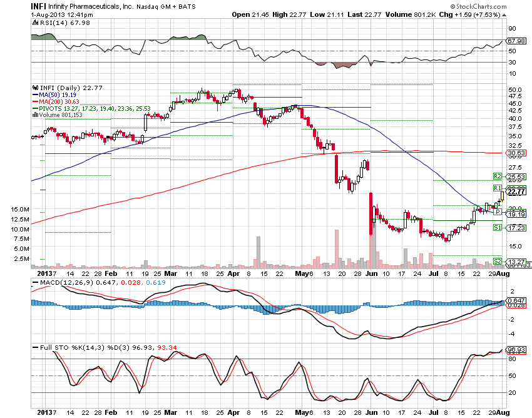
Task: Click the R1 pivot resistance label
Action: 498,188
